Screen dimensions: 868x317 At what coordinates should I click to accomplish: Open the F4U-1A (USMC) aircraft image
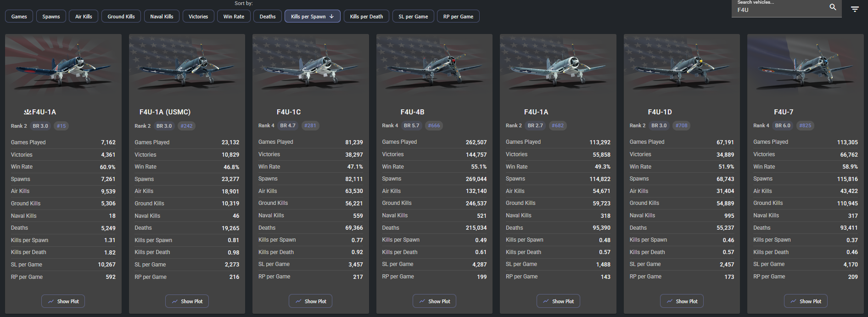pyautogui.click(x=187, y=67)
